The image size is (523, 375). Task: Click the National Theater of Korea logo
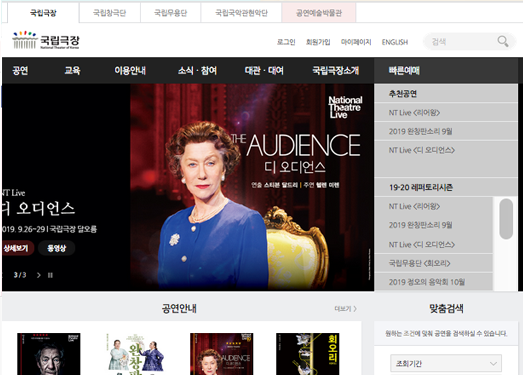pos(46,40)
